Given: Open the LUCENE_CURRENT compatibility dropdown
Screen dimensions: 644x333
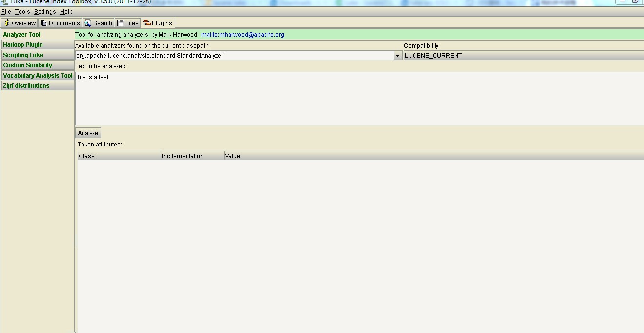Looking at the screenshot, I should (x=524, y=56).
